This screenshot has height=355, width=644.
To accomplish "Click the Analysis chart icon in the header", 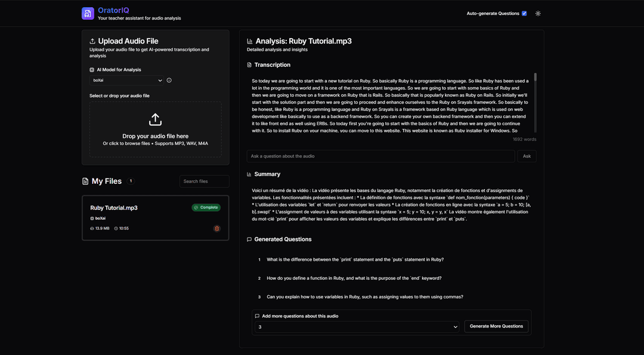I will [x=250, y=42].
